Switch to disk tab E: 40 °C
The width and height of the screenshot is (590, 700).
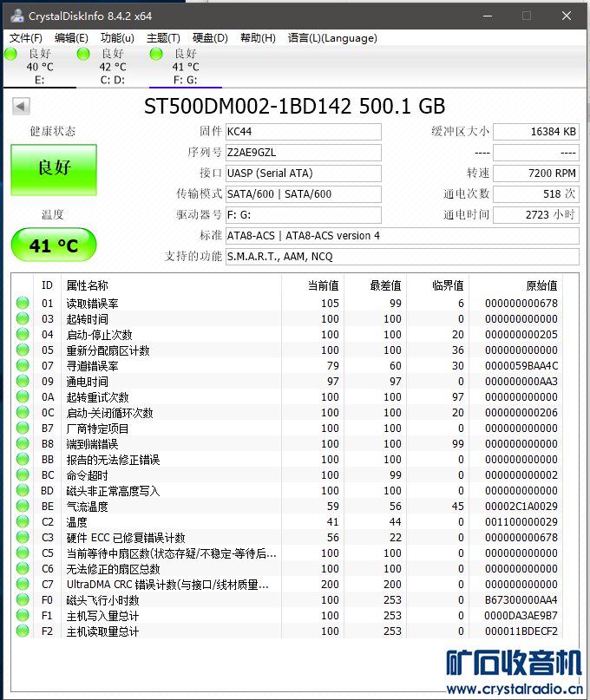pyautogui.click(x=40, y=67)
